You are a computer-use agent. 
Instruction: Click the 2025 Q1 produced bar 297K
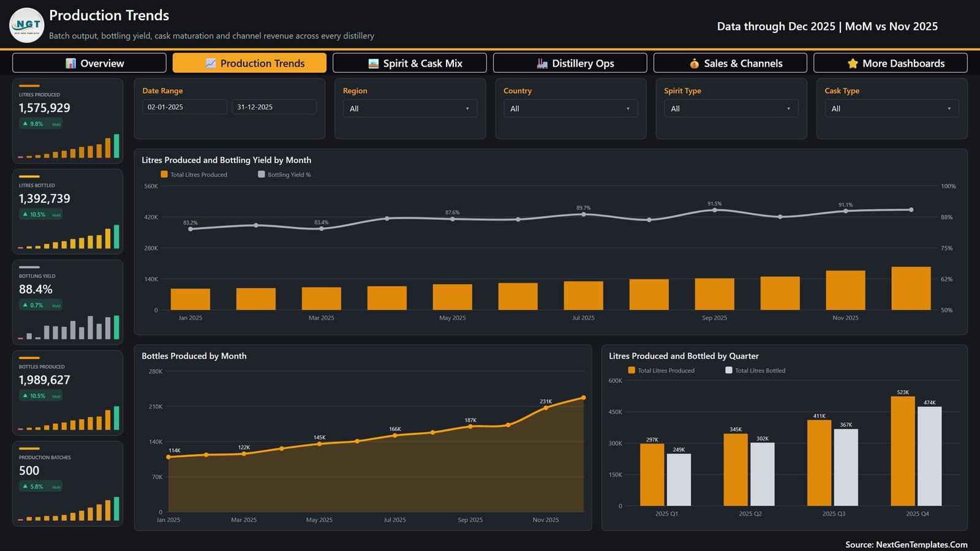pyautogui.click(x=652, y=474)
